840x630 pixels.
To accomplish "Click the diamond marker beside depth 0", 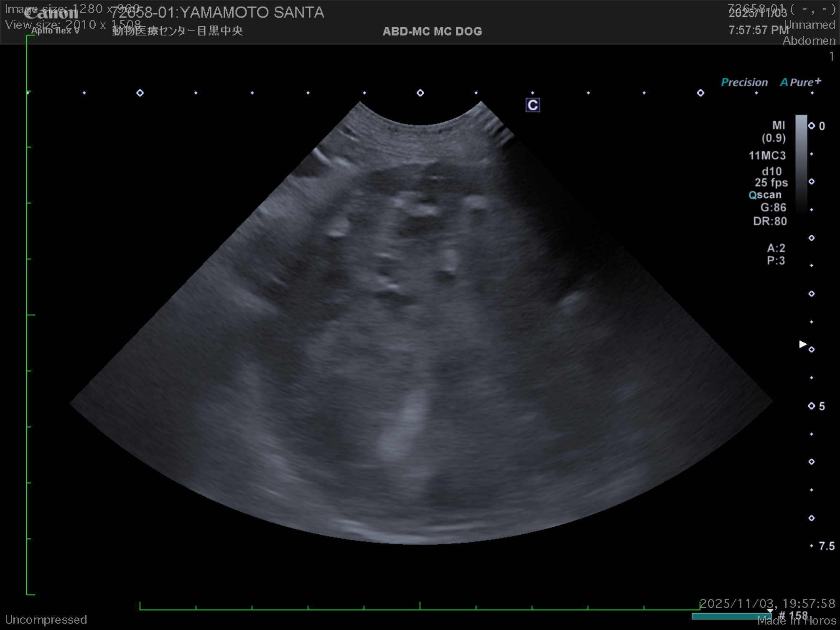I will tap(812, 126).
